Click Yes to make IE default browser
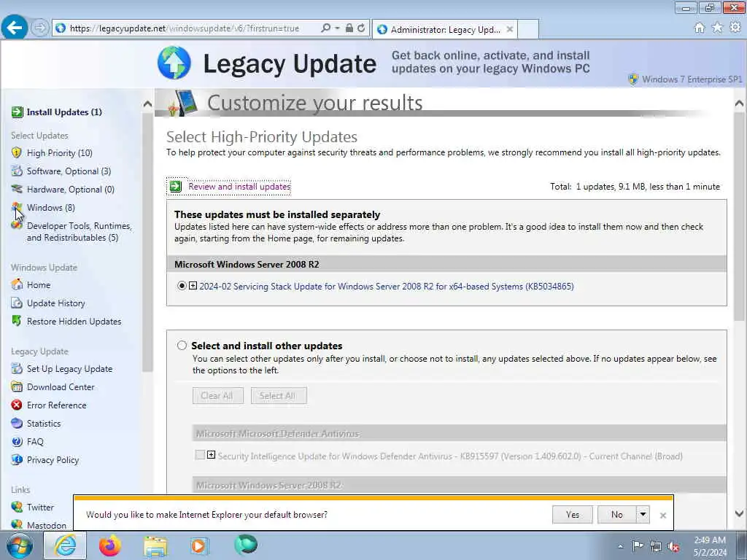Screen dimensions: 747x560 [x=572, y=514]
